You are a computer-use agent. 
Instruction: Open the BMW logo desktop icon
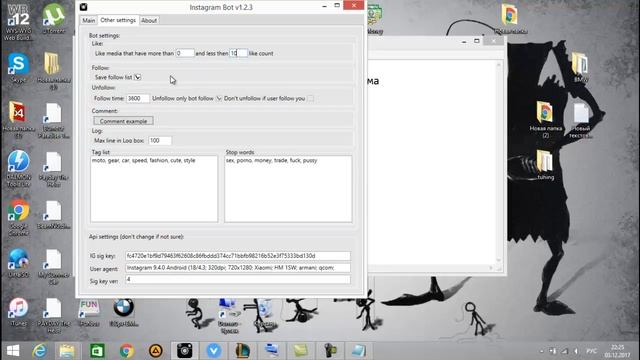pos(124,312)
